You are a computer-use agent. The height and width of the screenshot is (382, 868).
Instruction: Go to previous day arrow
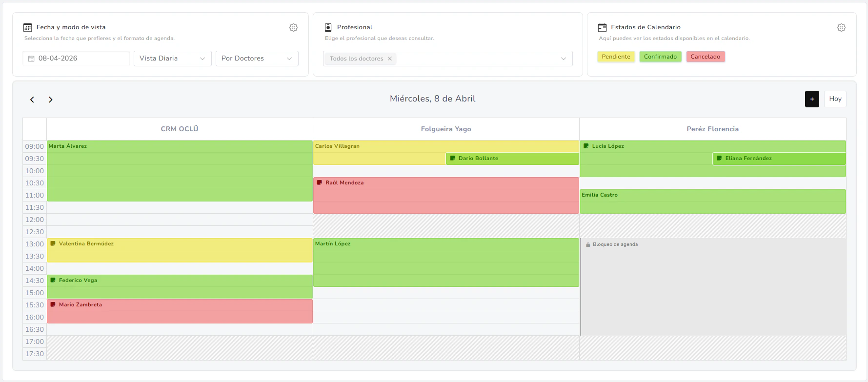pos(32,100)
